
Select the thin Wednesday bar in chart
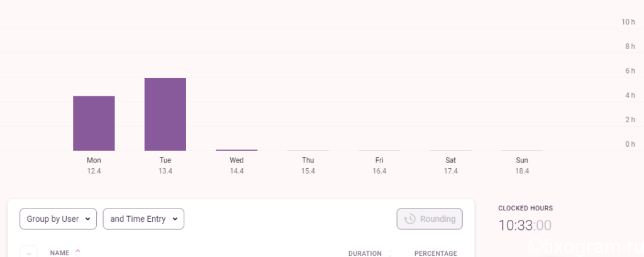[236, 150]
